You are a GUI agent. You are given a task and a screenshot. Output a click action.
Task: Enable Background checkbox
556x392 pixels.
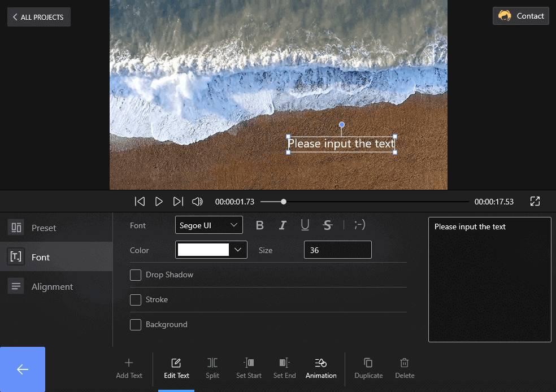[x=136, y=324]
